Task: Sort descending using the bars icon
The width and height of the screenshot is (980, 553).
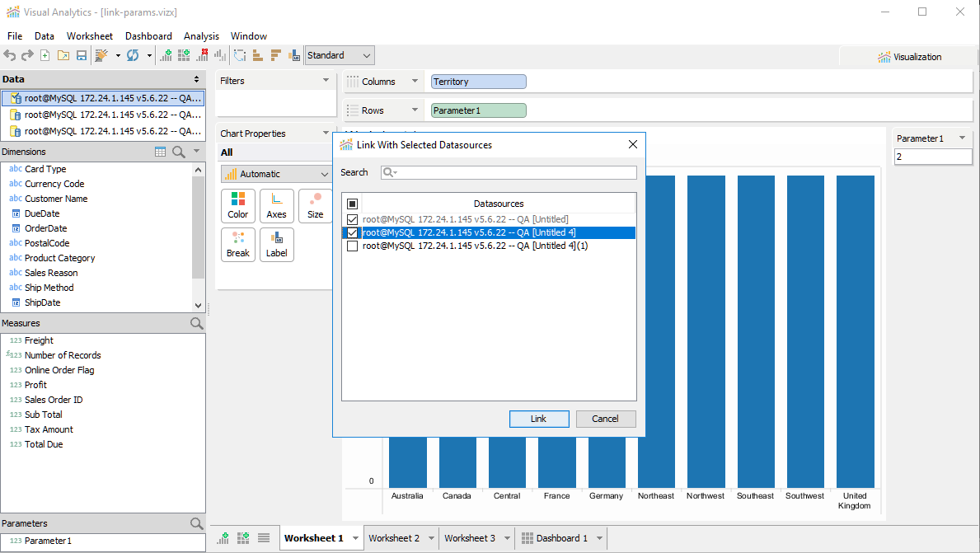Action: (275, 55)
